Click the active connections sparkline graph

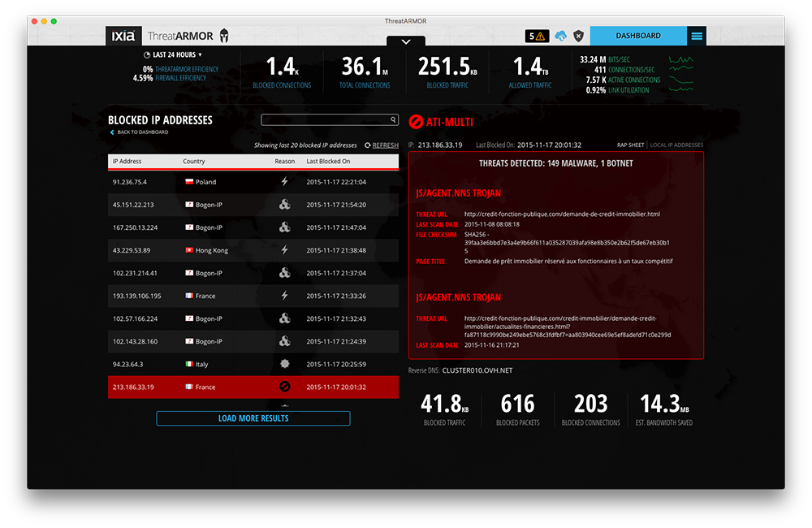click(681, 80)
